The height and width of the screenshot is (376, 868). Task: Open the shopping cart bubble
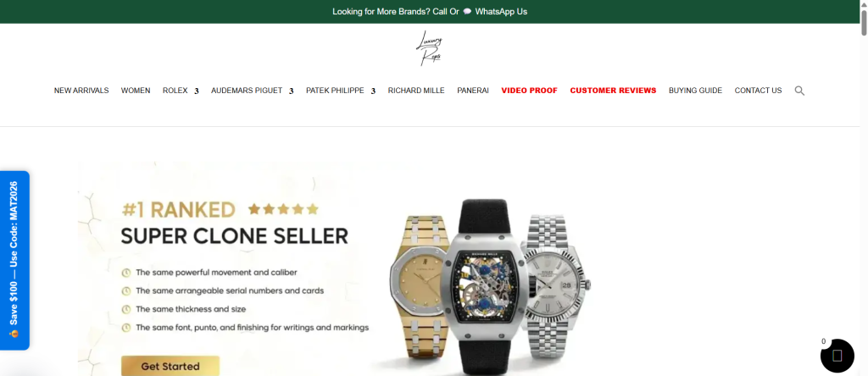click(837, 356)
